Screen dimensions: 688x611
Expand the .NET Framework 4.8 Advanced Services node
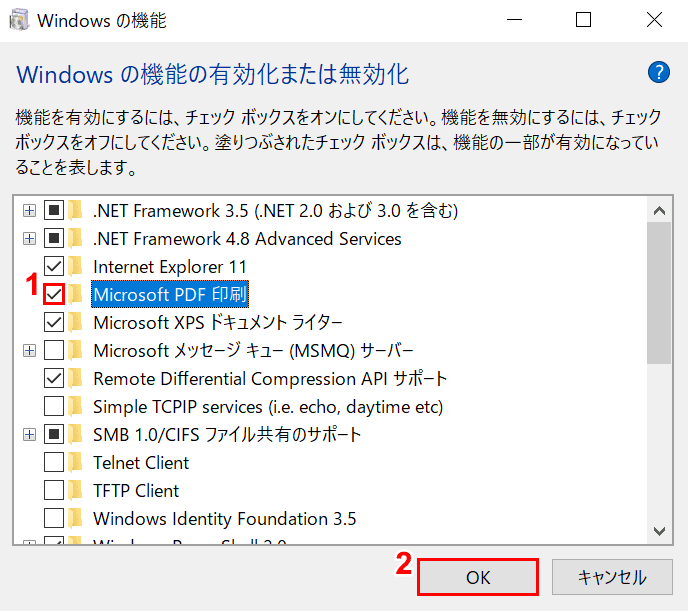point(29,239)
